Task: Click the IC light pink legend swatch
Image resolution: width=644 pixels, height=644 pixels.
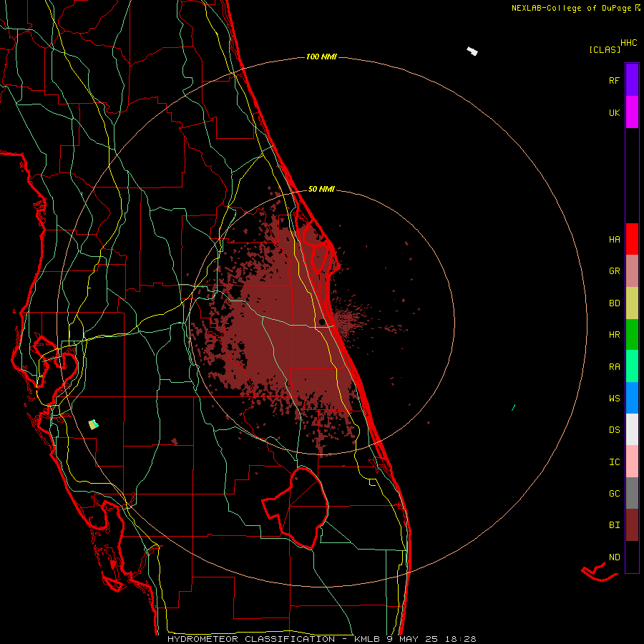Action: (632, 462)
